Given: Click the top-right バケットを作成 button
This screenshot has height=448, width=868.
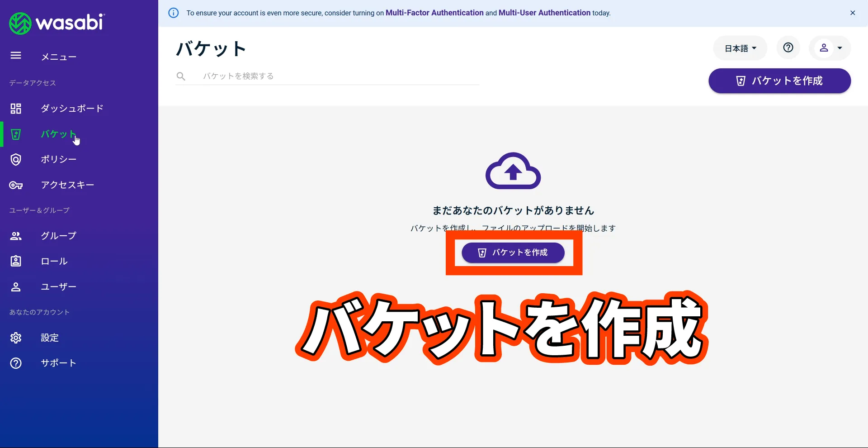Looking at the screenshot, I should pyautogui.click(x=779, y=81).
